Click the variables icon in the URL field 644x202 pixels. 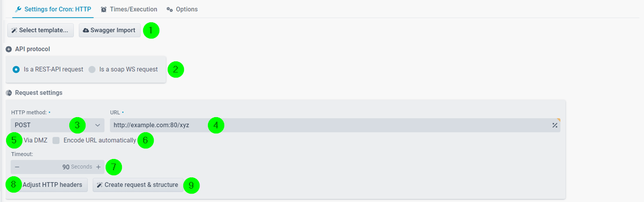[555, 126]
